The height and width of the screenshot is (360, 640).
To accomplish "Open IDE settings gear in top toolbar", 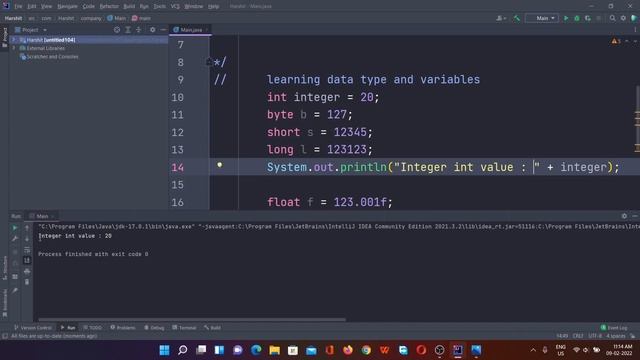I will point(623,18).
